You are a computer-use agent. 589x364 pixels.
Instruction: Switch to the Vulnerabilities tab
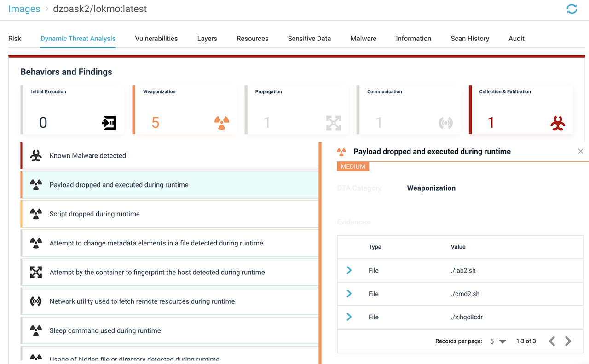pos(156,39)
